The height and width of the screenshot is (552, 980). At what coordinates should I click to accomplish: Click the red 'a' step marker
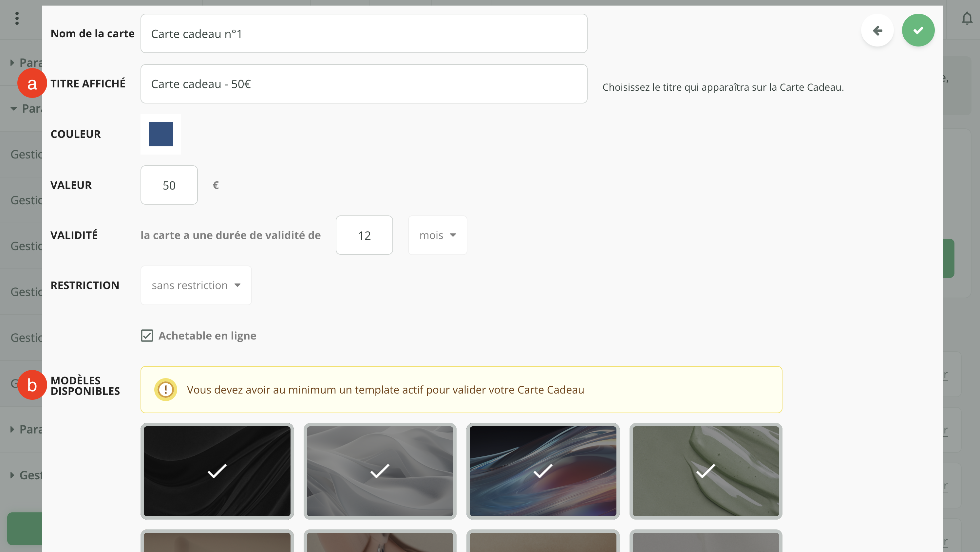coord(32,83)
